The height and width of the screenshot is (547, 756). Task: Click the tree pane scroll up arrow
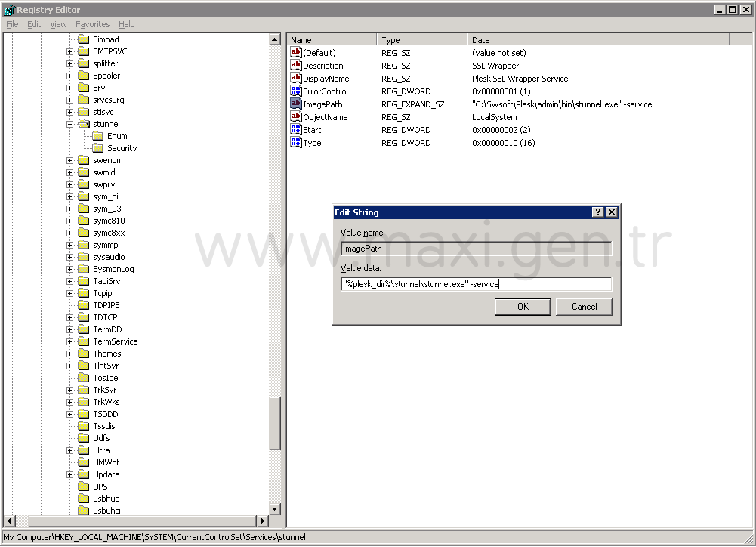pos(275,39)
